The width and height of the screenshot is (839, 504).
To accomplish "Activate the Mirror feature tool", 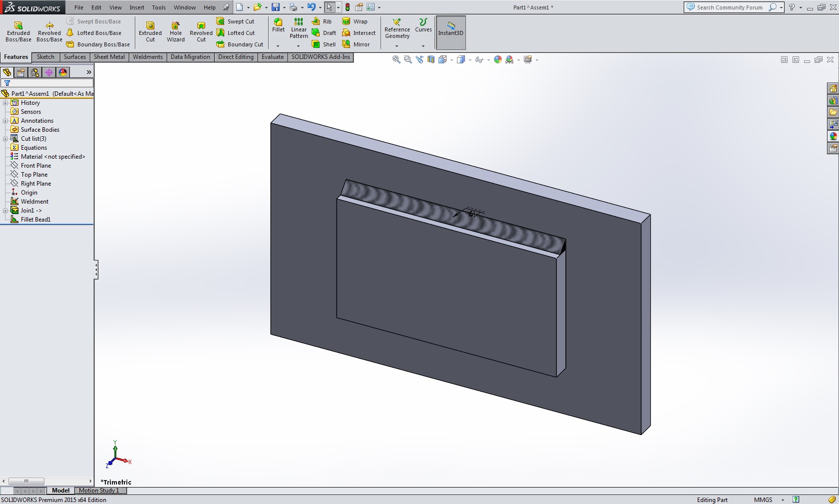I will (356, 44).
